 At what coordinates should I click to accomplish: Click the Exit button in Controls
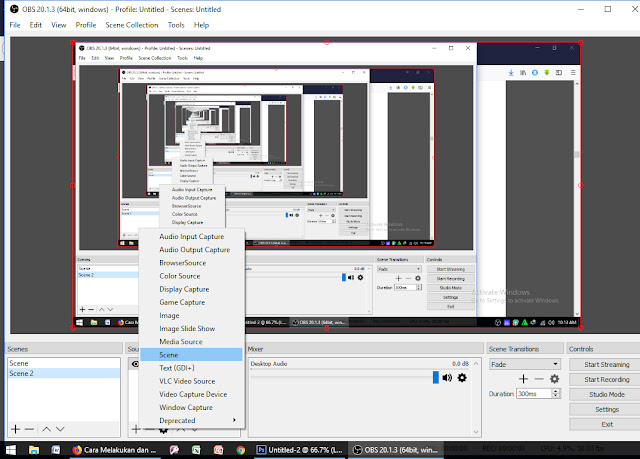click(605, 424)
